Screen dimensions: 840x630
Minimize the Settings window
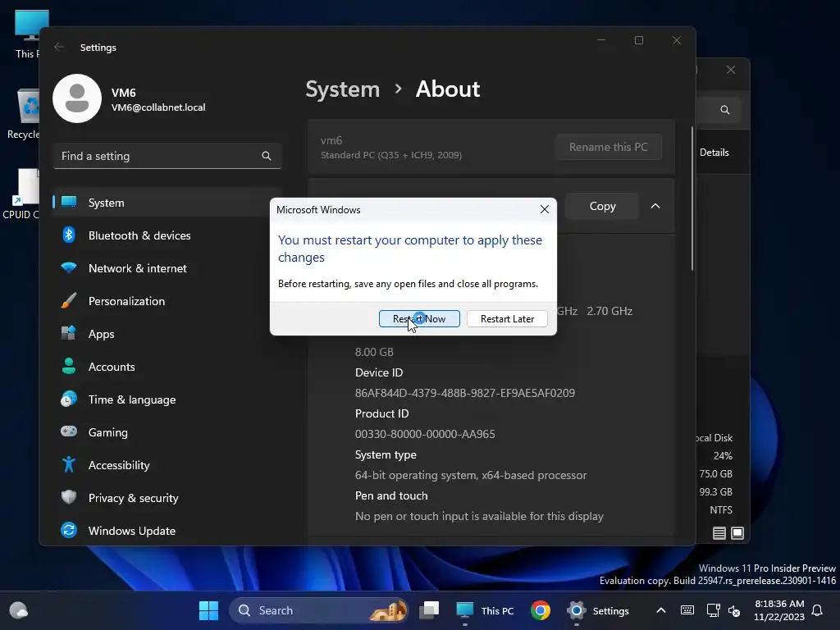tap(601, 40)
